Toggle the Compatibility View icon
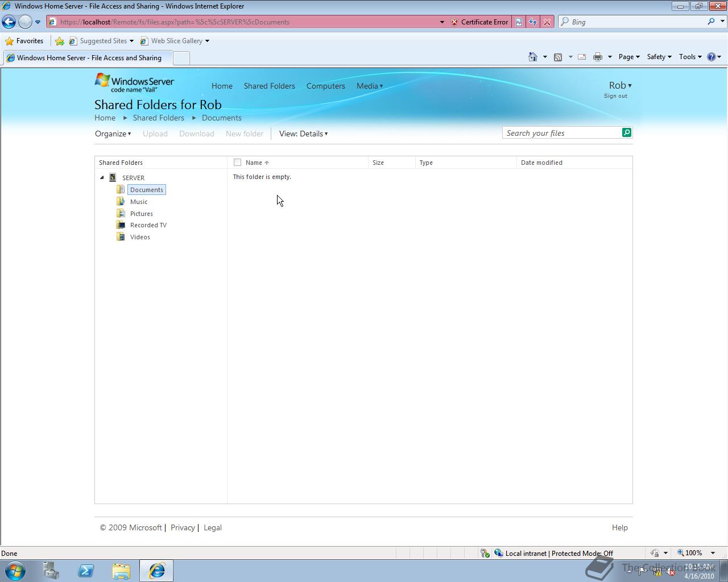Image resolution: width=728 pixels, height=582 pixels. tap(519, 22)
